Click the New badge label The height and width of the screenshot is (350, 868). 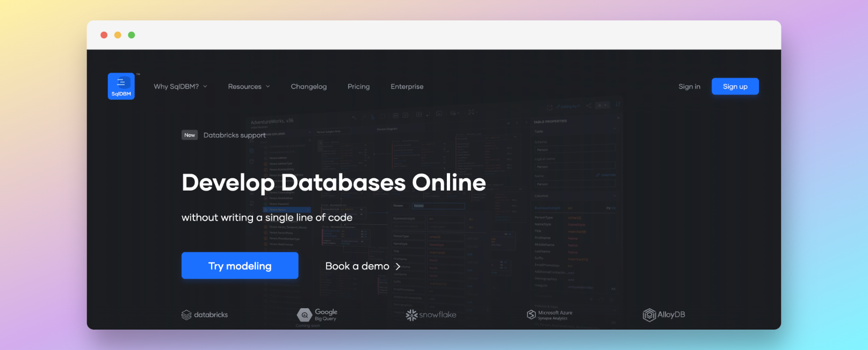190,135
